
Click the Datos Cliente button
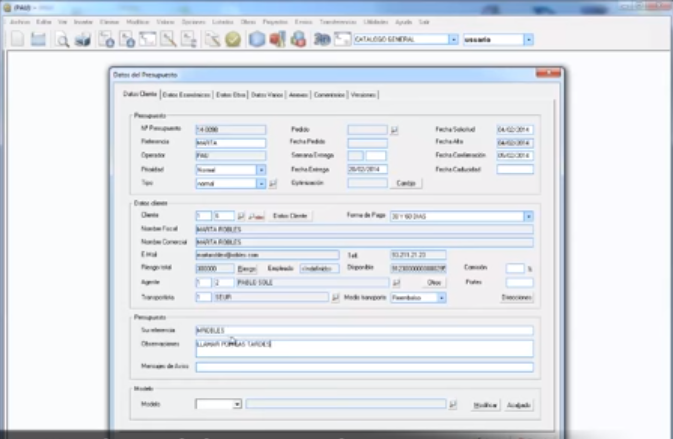coord(292,216)
